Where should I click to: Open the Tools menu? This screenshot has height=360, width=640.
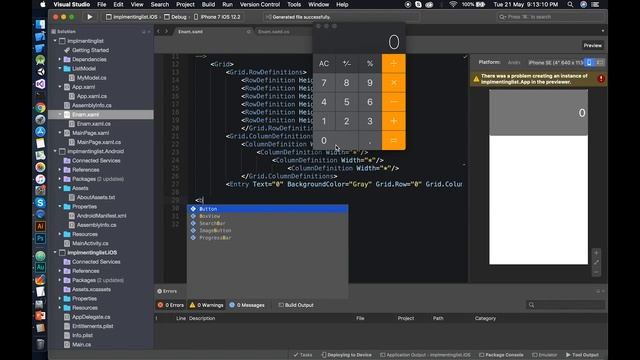pos(294,4)
